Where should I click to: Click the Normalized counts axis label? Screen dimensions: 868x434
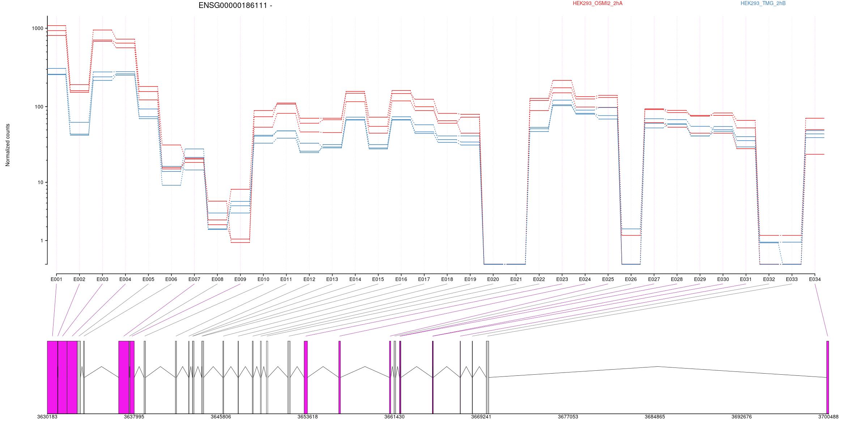pos(8,145)
